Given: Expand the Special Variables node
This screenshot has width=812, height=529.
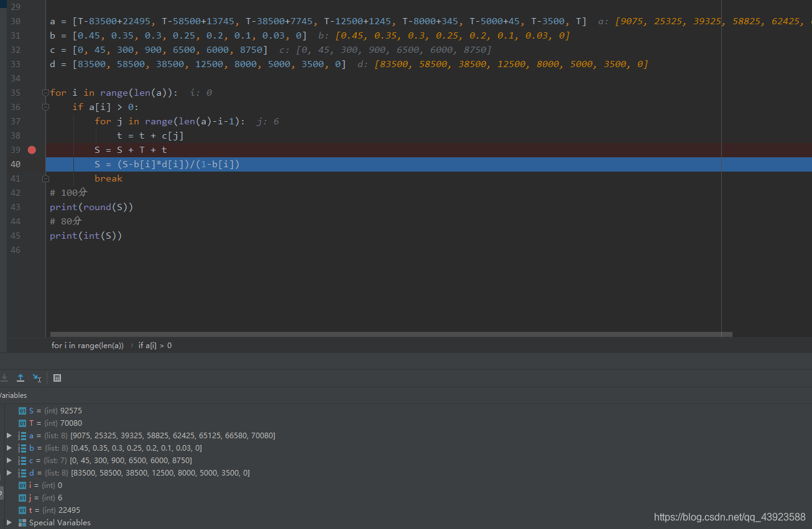Looking at the screenshot, I should [x=9, y=523].
